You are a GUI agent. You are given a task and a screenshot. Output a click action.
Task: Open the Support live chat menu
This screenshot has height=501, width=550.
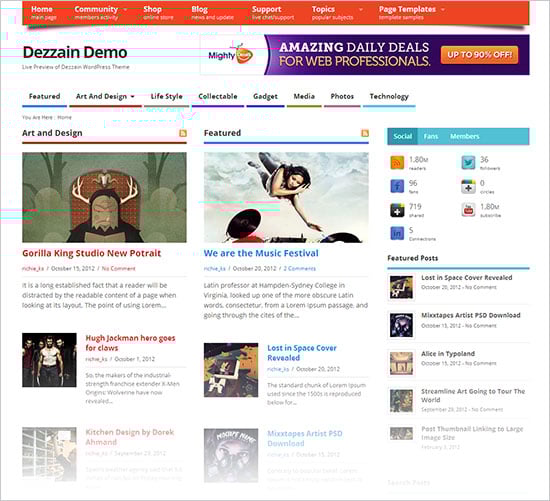273,13
